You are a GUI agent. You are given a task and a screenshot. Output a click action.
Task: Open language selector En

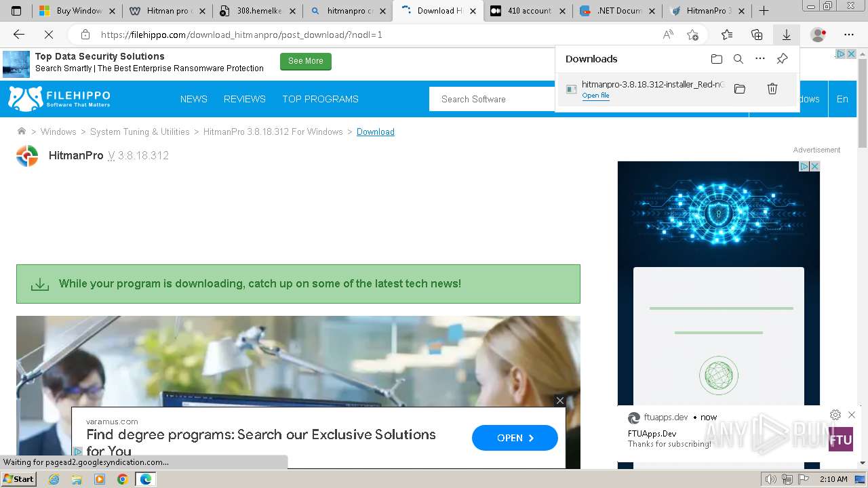coord(842,99)
